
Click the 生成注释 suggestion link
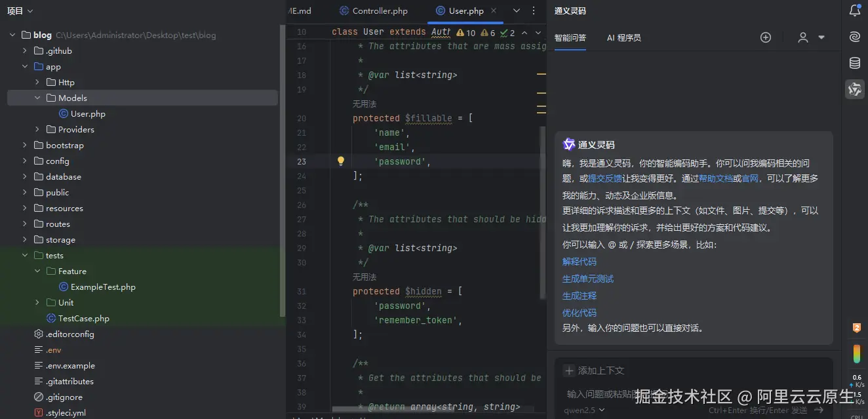(580, 296)
